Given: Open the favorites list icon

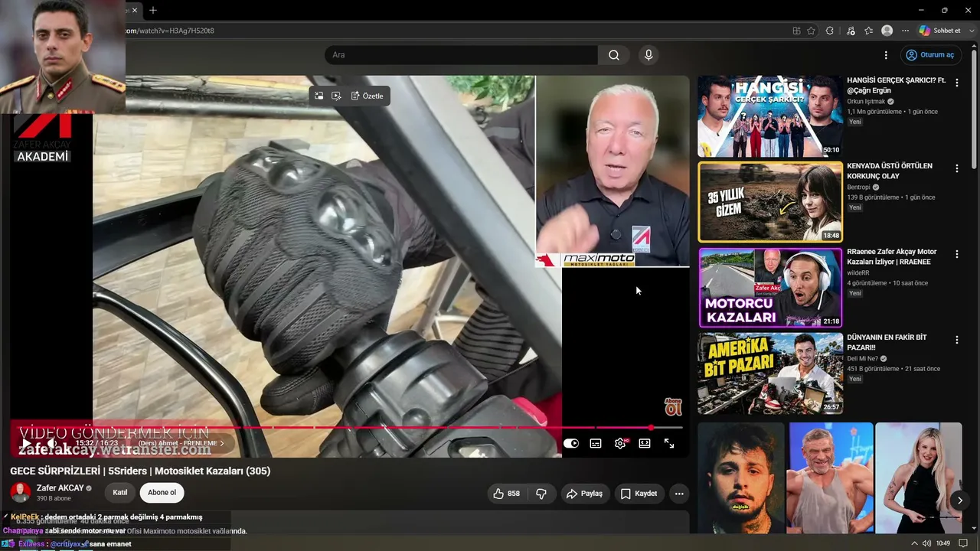Looking at the screenshot, I should 868,31.
